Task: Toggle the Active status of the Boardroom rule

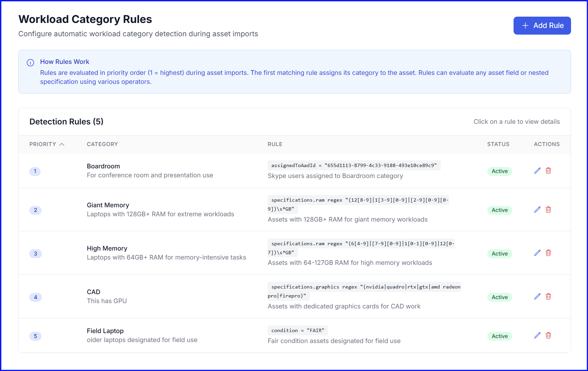Action: pyautogui.click(x=499, y=171)
